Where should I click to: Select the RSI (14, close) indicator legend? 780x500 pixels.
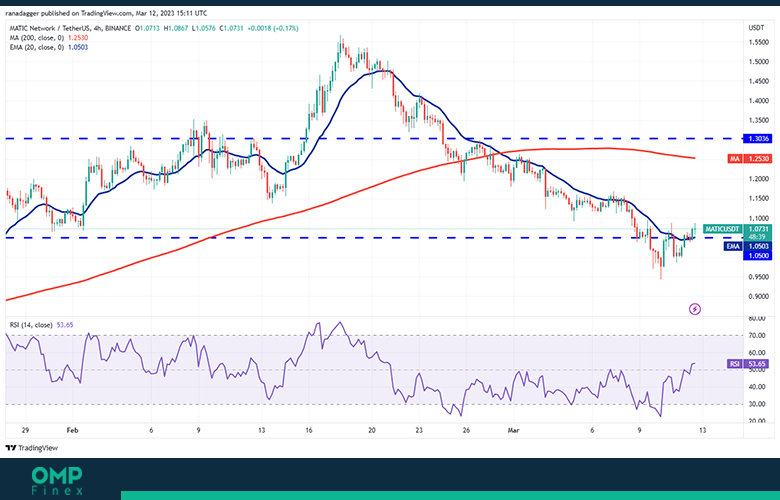[41, 325]
